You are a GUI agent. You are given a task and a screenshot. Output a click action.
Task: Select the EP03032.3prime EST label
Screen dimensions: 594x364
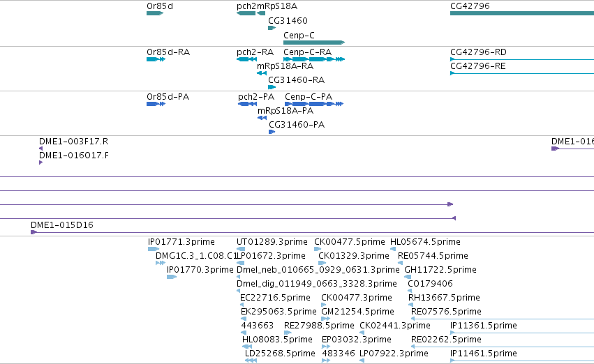coord(357,340)
